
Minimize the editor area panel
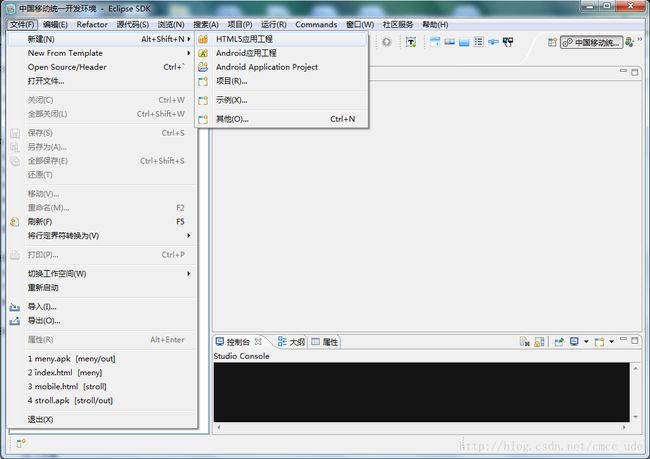pos(623,71)
